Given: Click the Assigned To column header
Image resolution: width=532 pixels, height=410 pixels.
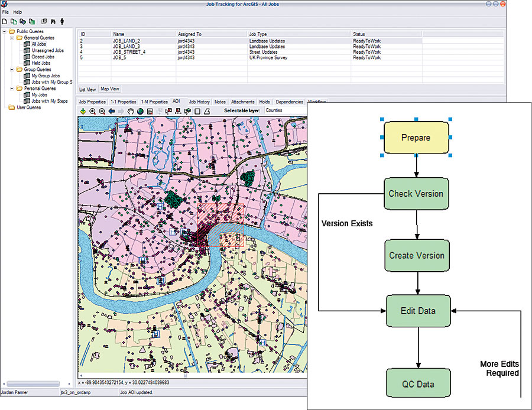Looking at the screenshot, I should point(212,34).
